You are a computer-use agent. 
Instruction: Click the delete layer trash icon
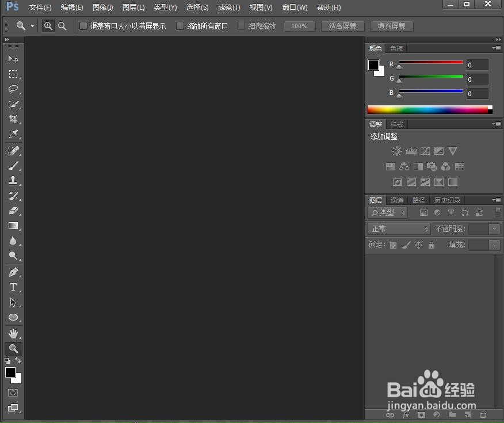[483, 414]
